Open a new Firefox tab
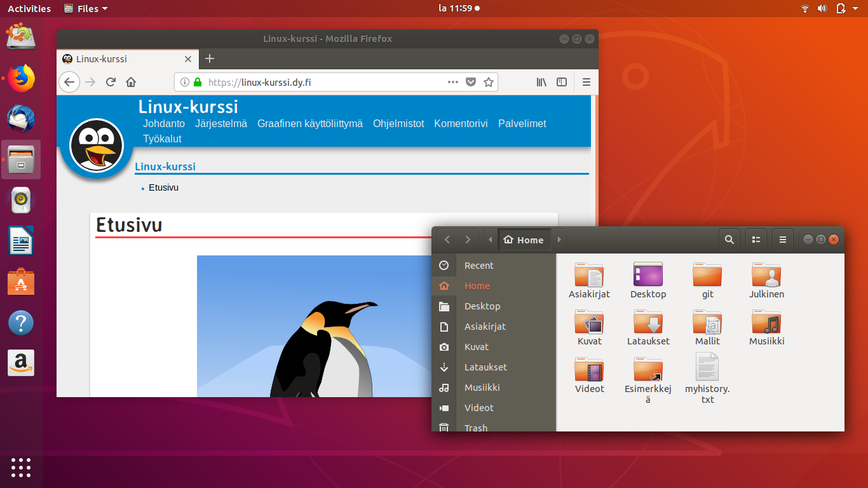The width and height of the screenshot is (868, 488). 210,58
